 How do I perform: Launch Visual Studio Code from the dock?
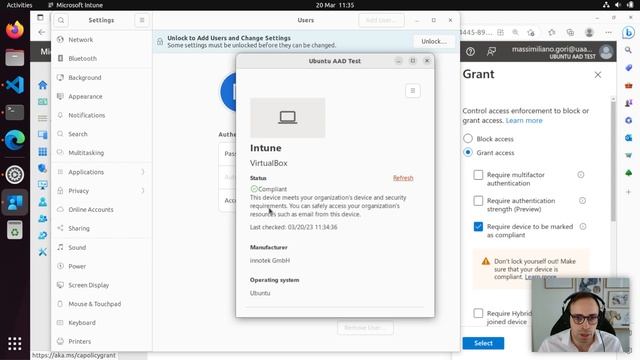pyautogui.click(x=15, y=85)
